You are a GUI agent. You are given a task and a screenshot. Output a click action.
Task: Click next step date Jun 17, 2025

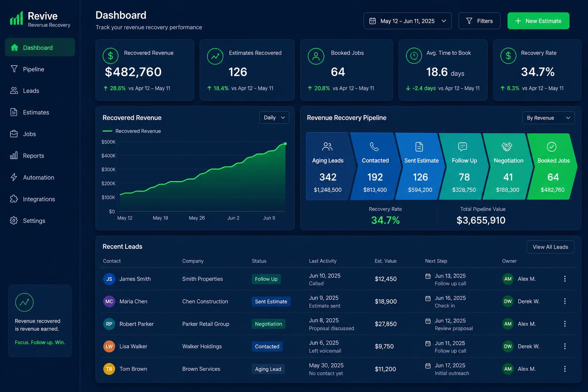tap(450, 366)
